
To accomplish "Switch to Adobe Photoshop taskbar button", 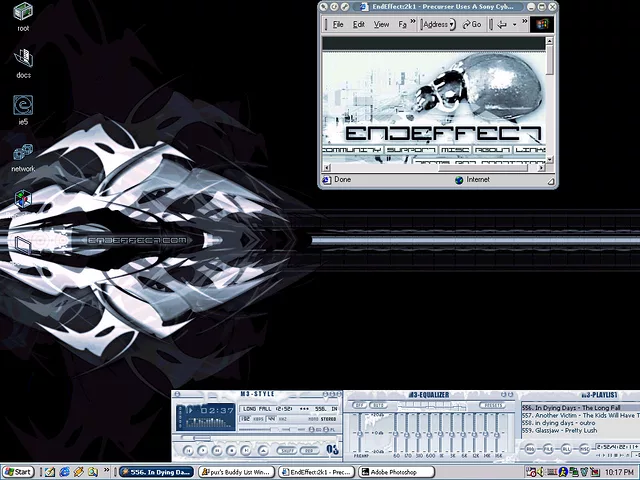I will 396,472.
